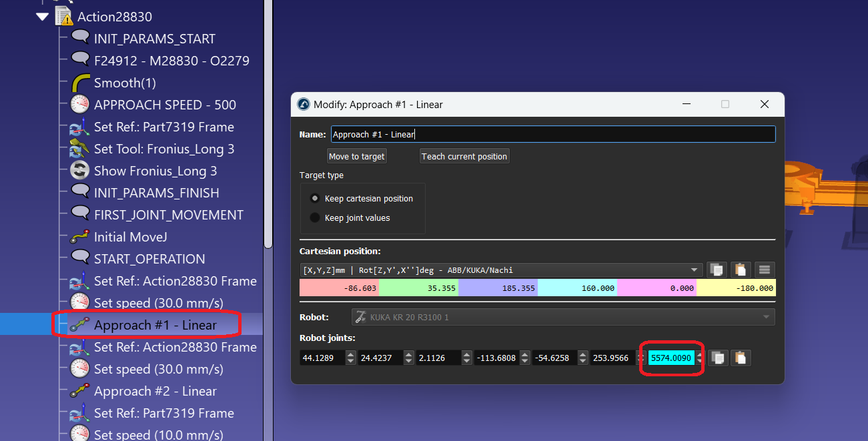This screenshot has width=868, height=441.
Task: Open the Cartesian orientation format dropdown
Action: pos(500,270)
